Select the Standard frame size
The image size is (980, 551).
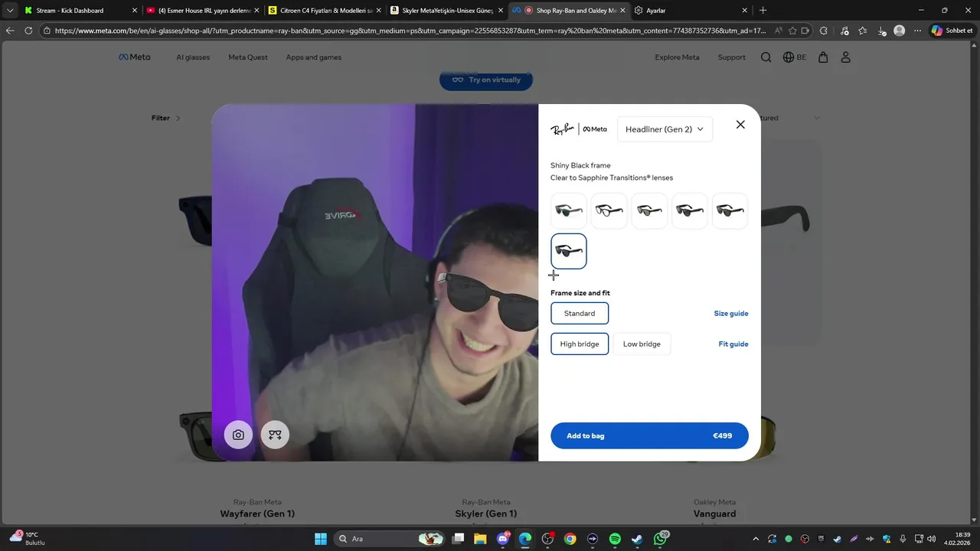pyautogui.click(x=580, y=313)
